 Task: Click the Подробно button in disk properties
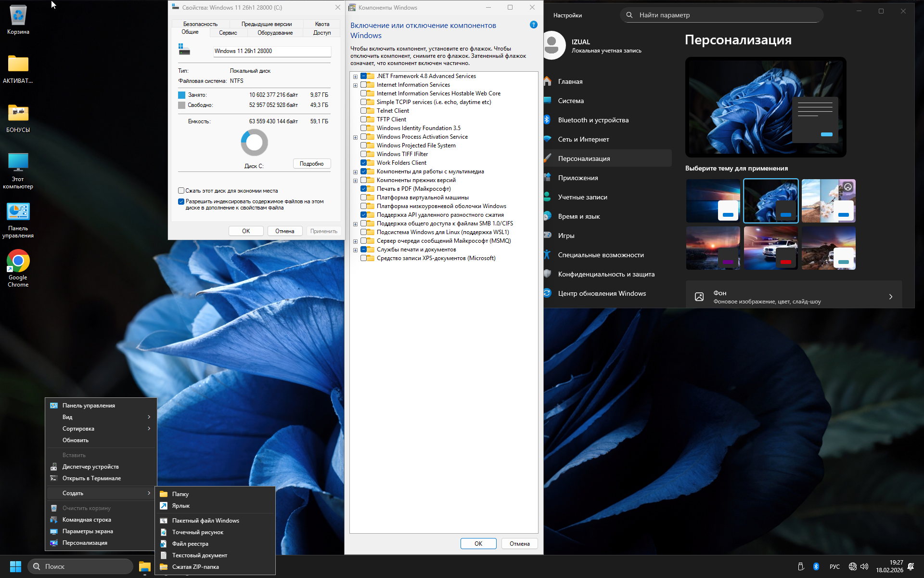[x=311, y=164]
